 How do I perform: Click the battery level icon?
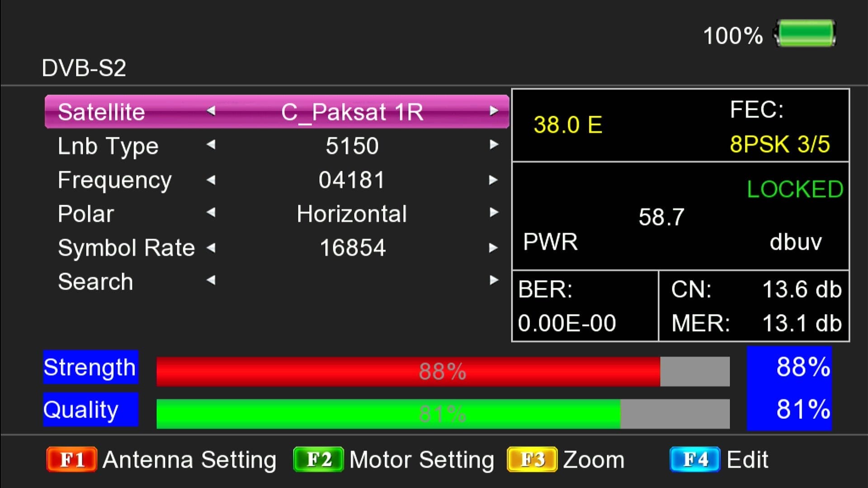pyautogui.click(x=805, y=33)
